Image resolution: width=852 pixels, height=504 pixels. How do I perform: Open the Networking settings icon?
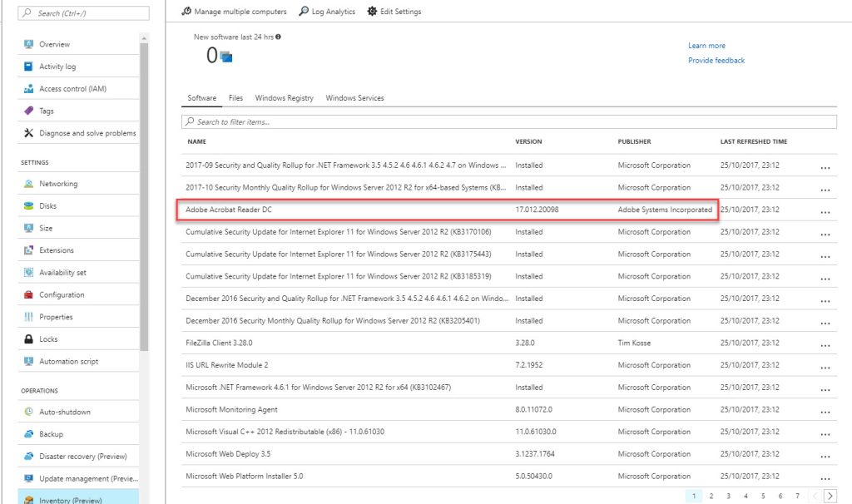point(27,183)
